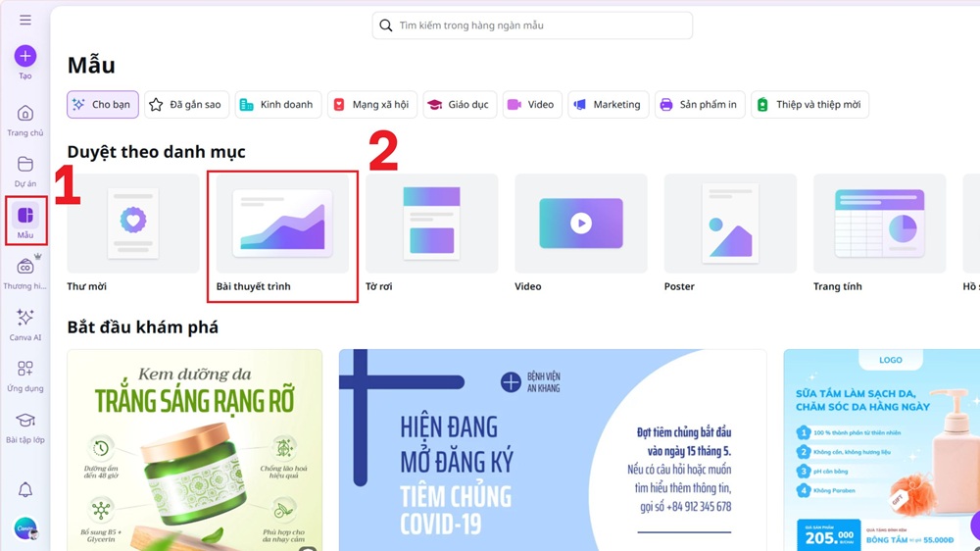The width and height of the screenshot is (980, 551).
Task: Open the Kem dưỡng da template
Action: point(194,450)
